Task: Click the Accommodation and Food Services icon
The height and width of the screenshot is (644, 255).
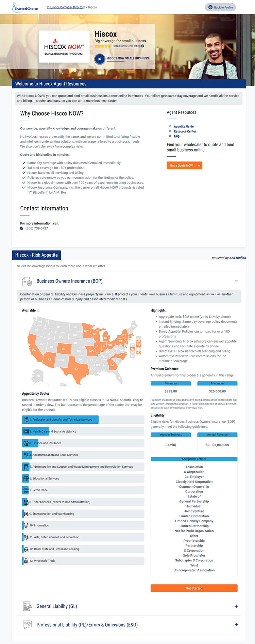Action: 26,455
